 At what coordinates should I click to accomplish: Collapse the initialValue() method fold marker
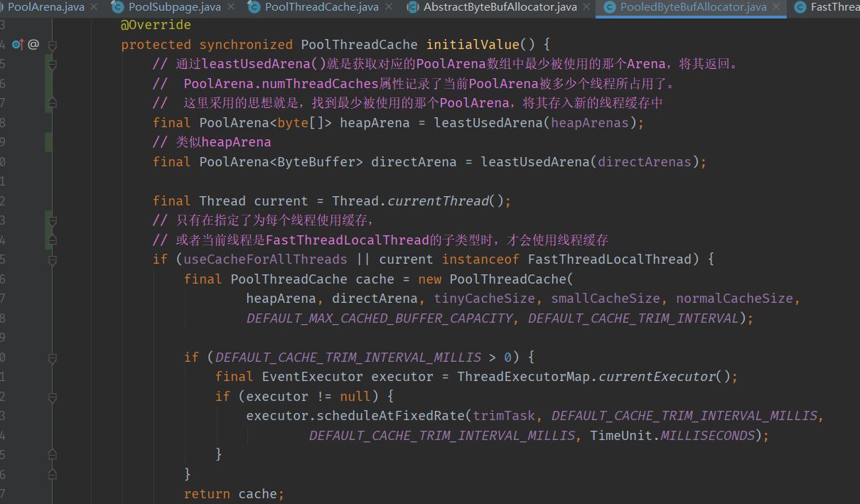point(52,45)
